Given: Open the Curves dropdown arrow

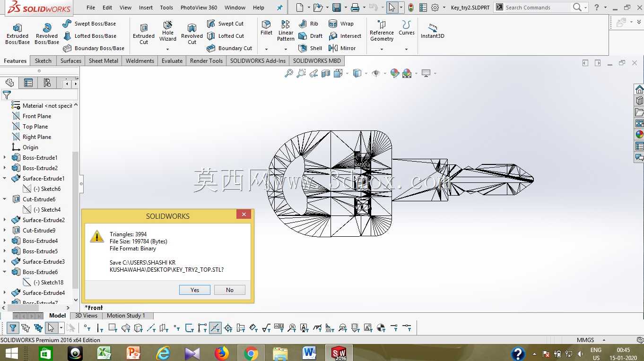Looking at the screenshot, I should tap(406, 49).
